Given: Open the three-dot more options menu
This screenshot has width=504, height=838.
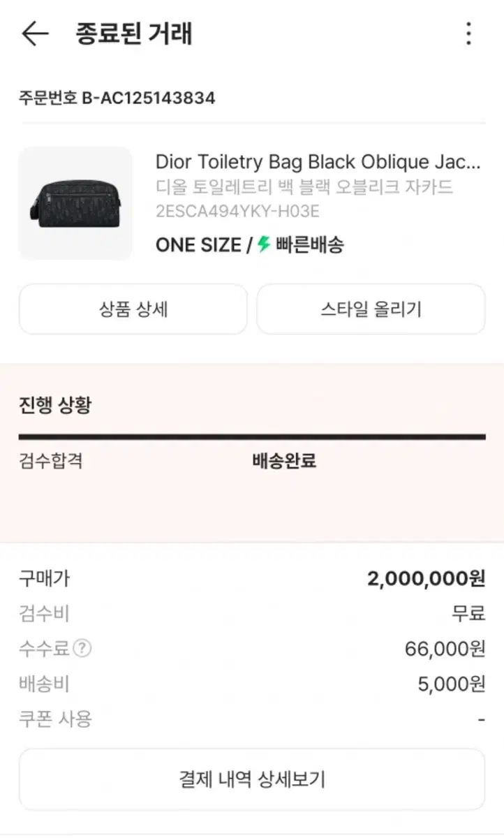Looking at the screenshot, I should point(468,34).
